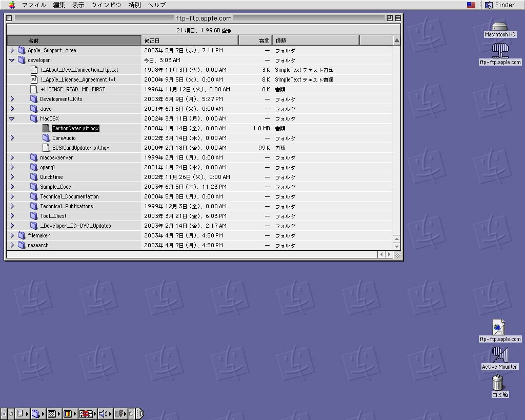This screenshot has height=420, width=525.
Task: Expand the Quicktime folder
Action: 12,176
